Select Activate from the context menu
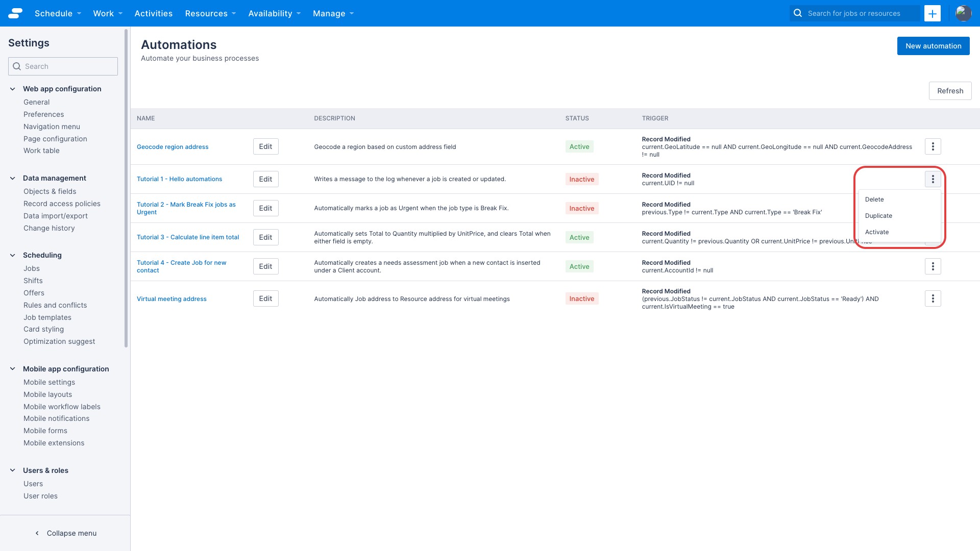 (899, 232)
